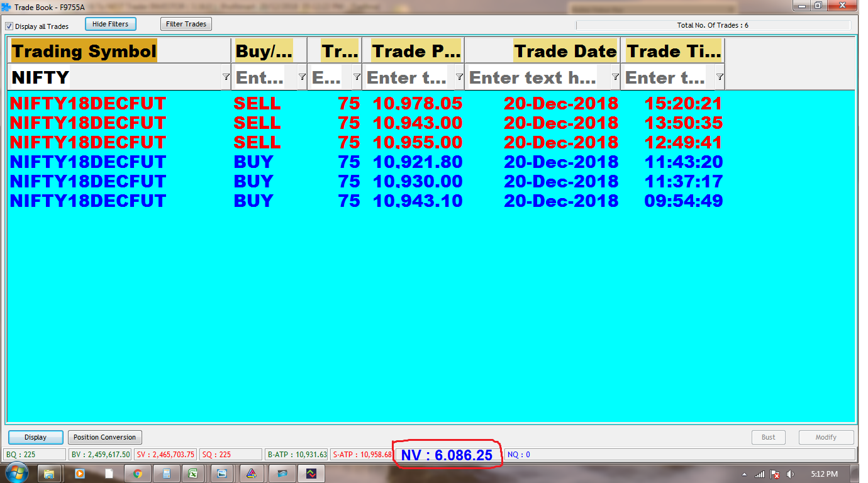Show hidden system tray icons
The image size is (868, 483).
pyautogui.click(x=745, y=474)
